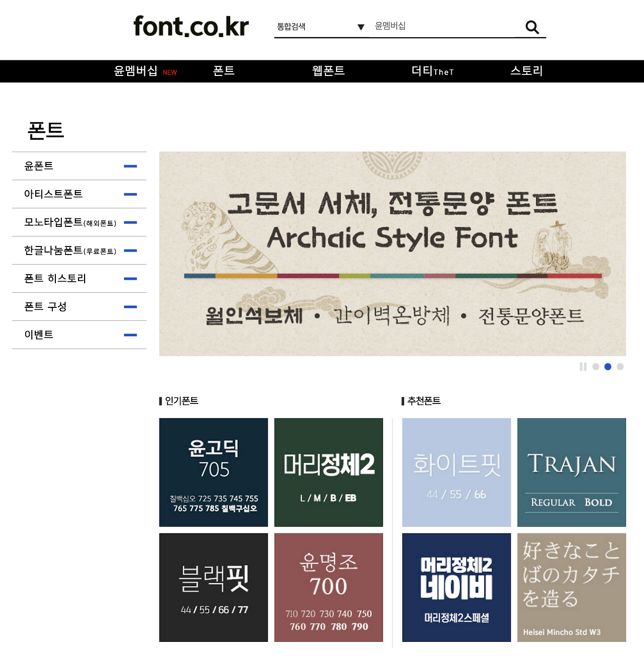The image size is (644, 663).
Task: Open the 블랙핏 font tile
Action: point(214,588)
